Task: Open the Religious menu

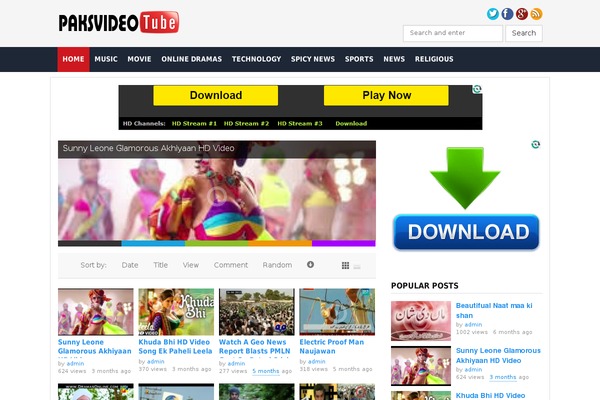Action: point(434,59)
